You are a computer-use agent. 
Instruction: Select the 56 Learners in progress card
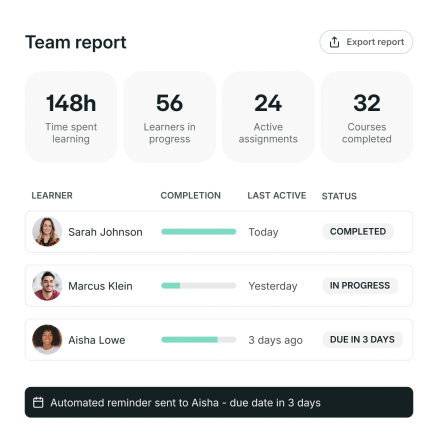coord(169,117)
